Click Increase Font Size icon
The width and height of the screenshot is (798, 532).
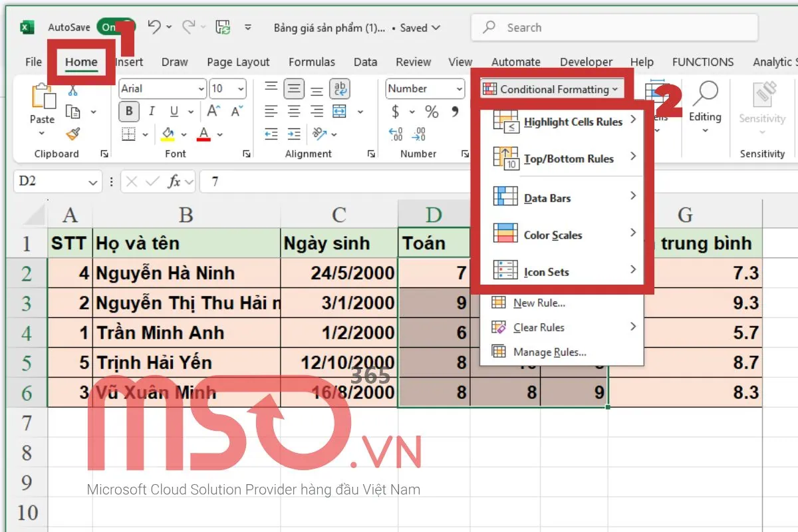coord(213,112)
